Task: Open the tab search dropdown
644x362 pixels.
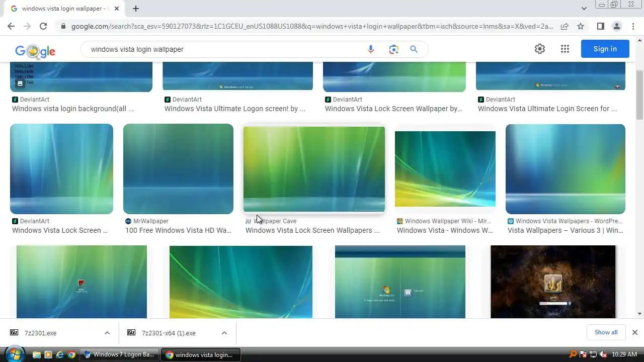Action: tap(584, 9)
